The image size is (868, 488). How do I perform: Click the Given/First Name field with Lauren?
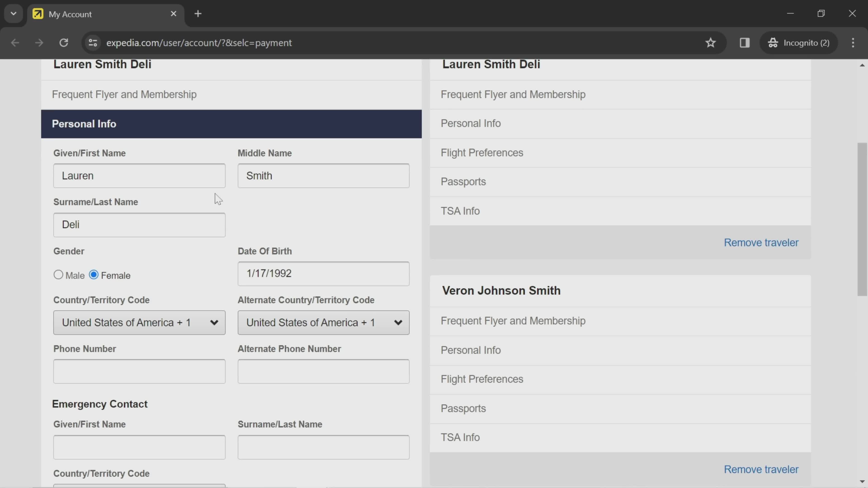pos(139,176)
